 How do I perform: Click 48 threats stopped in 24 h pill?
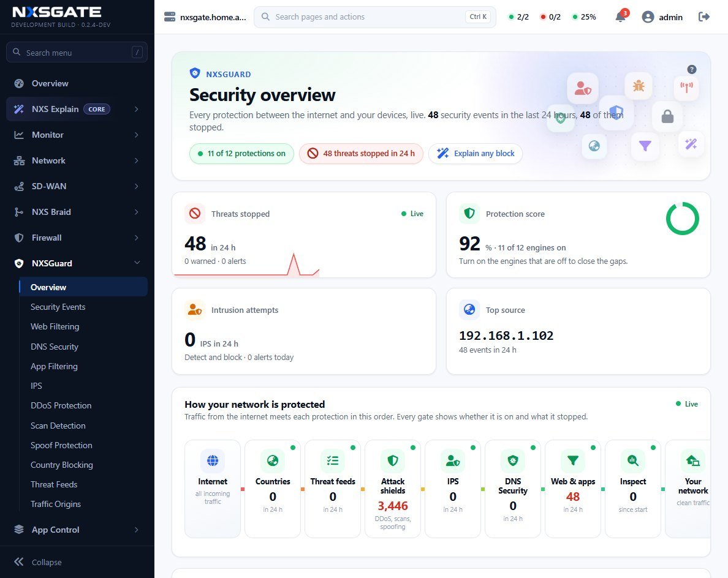(x=361, y=154)
